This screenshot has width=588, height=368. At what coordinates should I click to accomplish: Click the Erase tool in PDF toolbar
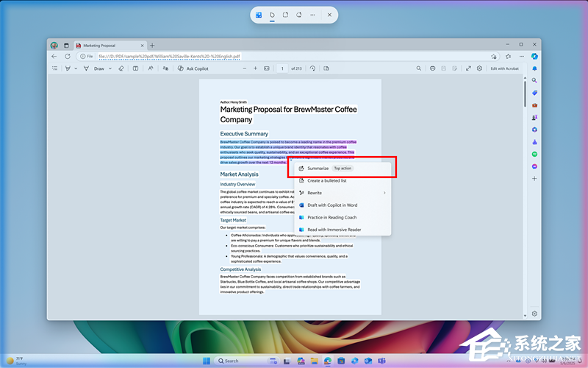pos(121,68)
